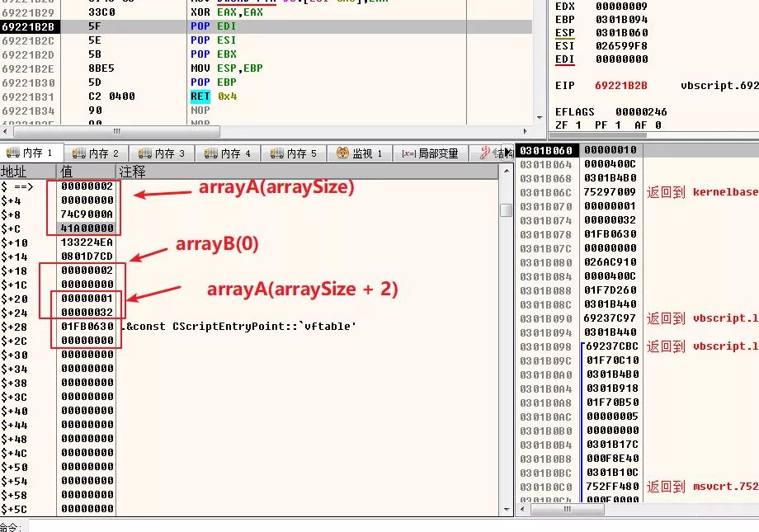The height and width of the screenshot is (532, 759).
Task: Open the 内存 2 tab
Action: 96,153
